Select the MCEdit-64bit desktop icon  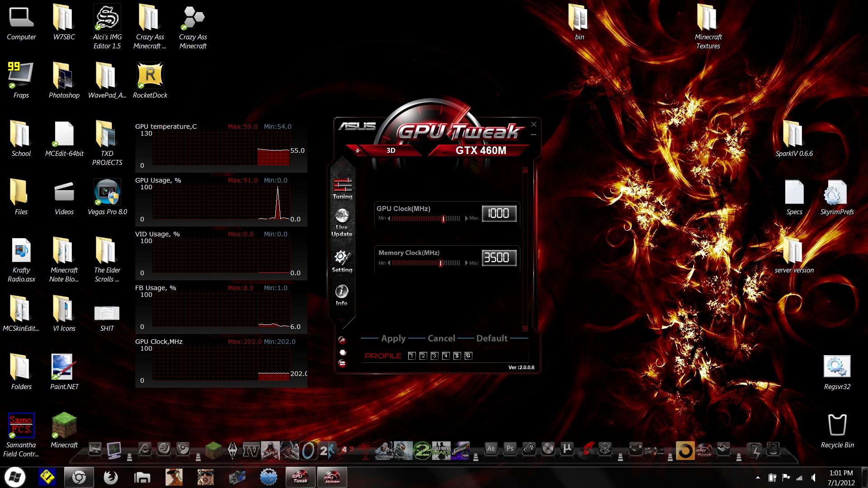coord(64,138)
